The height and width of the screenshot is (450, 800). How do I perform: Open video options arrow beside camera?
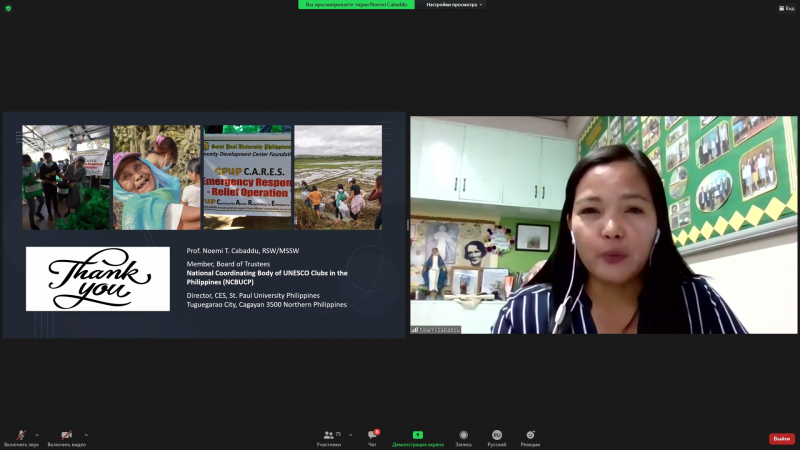tap(86, 435)
